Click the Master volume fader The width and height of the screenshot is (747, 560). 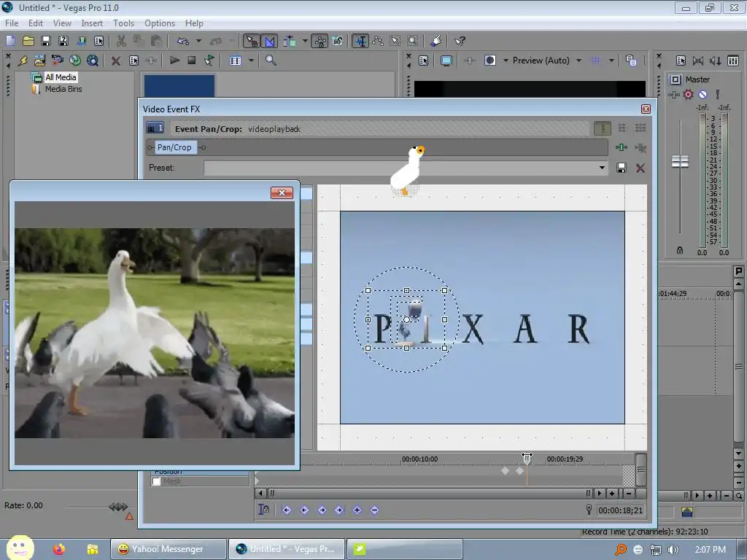coord(680,162)
